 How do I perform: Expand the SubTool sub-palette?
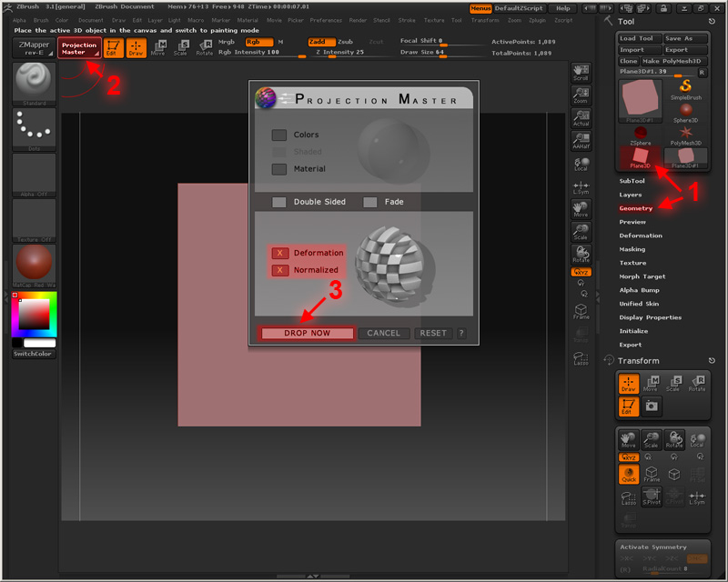pos(632,181)
